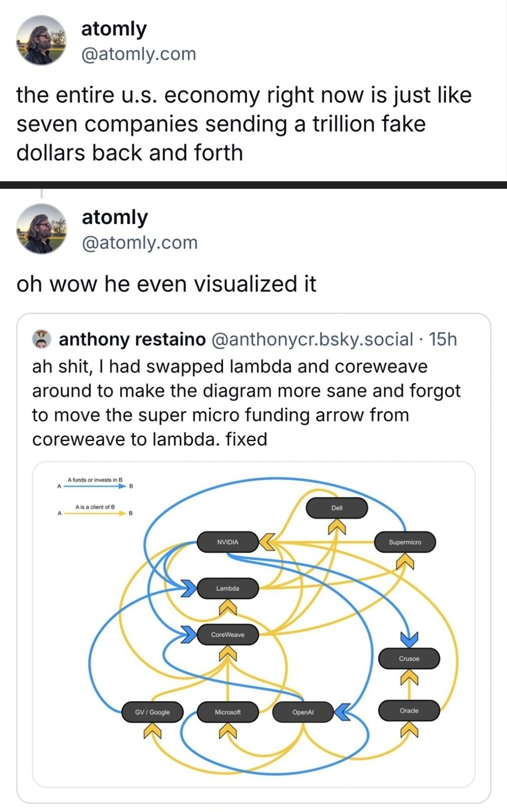Select the Supermicro node in the diagram
The height and width of the screenshot is (812, 507).
pos(405,542)
